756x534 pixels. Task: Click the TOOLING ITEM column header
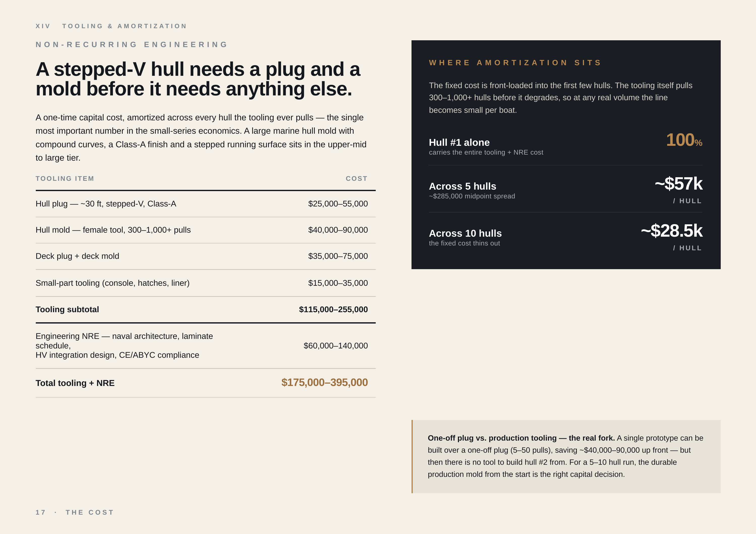65,179
